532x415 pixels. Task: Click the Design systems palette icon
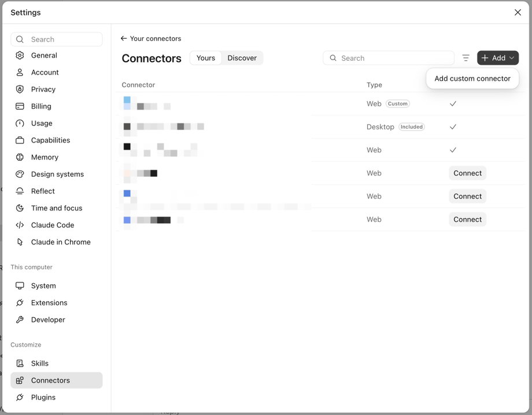click(20, 174)
